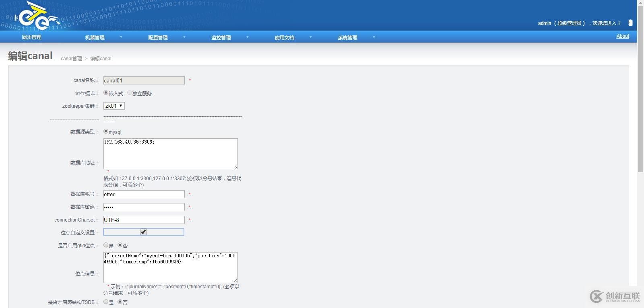Click the 数据库帐号 otter input field
This screenshot has height=308, width=644.
click(x=144, y=194)
